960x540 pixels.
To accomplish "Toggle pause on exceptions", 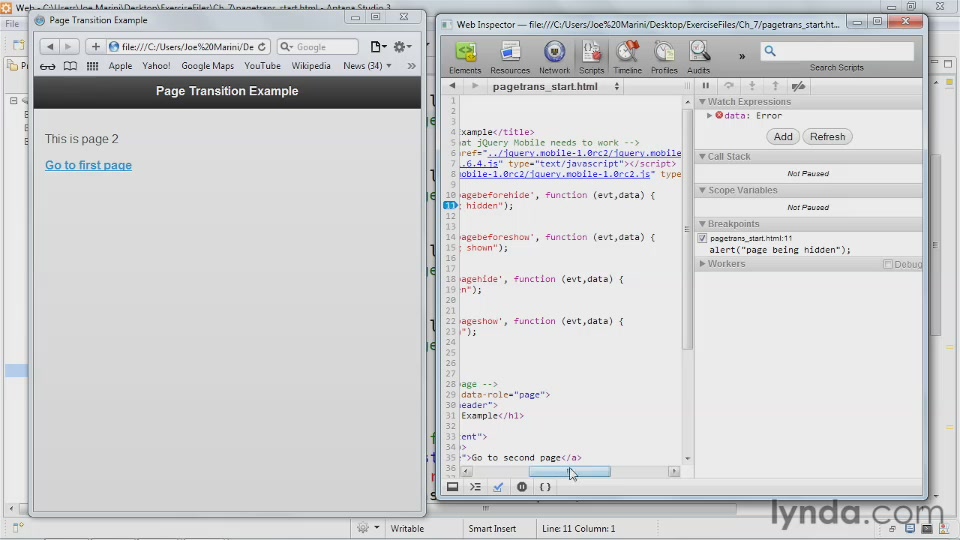I will [522, 487].
